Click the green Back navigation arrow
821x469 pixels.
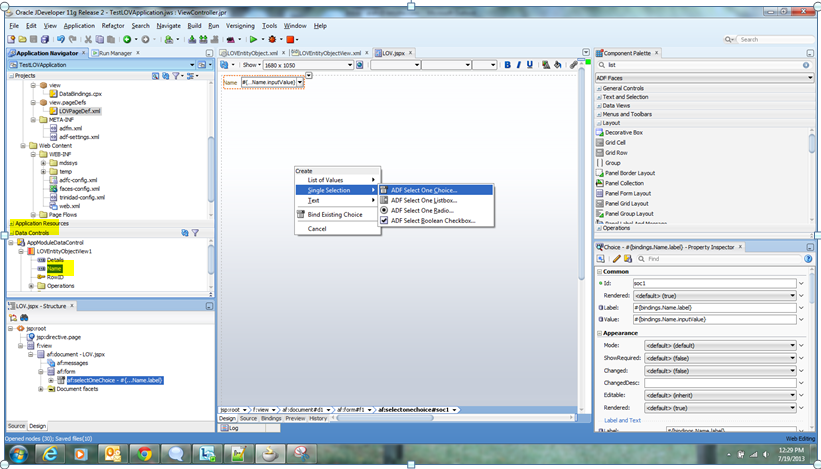coord(127,39)
